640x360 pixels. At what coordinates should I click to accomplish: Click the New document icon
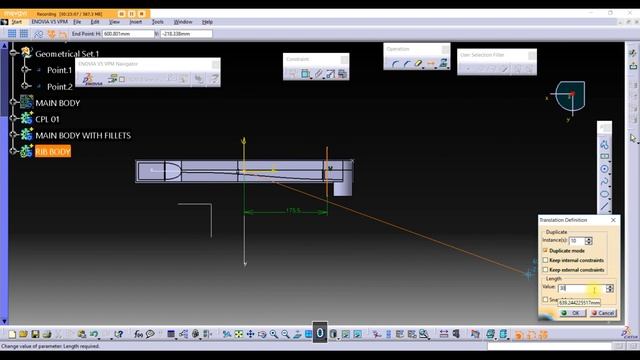click(12, 334)
